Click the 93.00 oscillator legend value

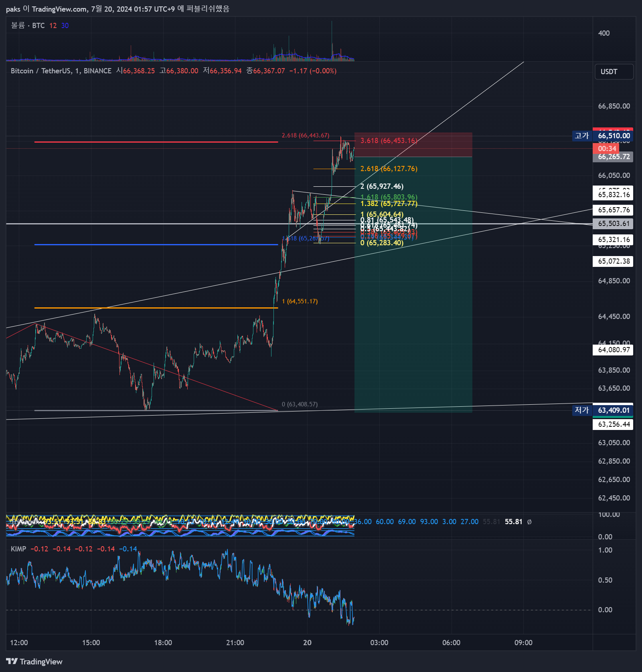(x=429, y=522)
